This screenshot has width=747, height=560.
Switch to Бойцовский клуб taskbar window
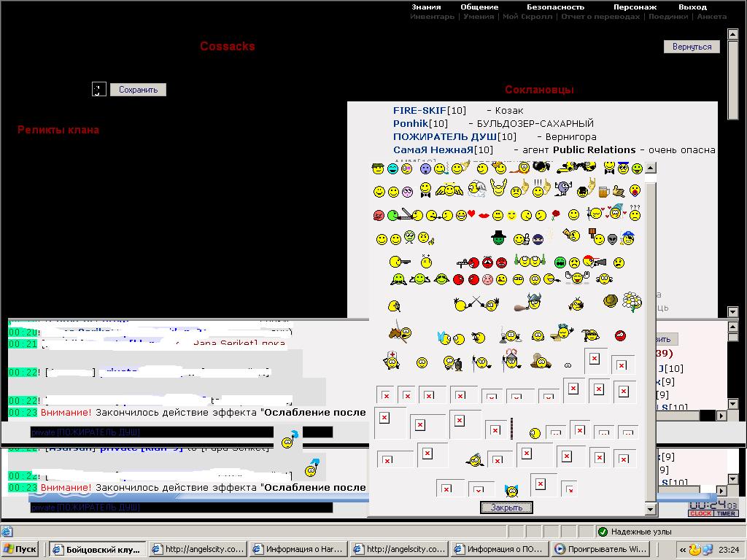97,549
